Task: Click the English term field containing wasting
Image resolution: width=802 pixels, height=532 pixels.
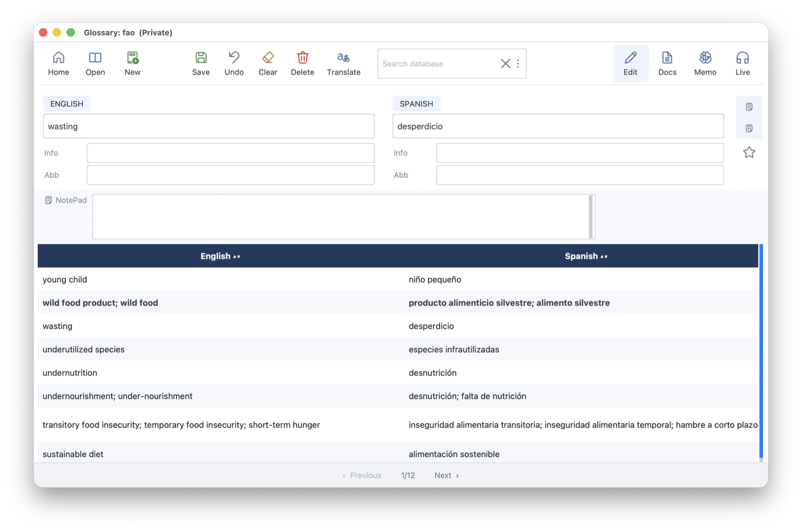Action: coord(209,126)
